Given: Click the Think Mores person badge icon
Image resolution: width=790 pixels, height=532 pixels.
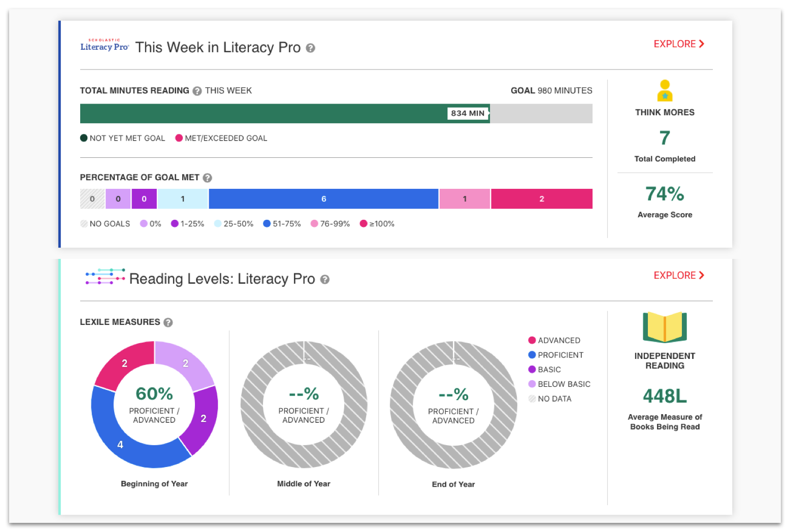Looking at the screenshot, I should tap(665, 91).
